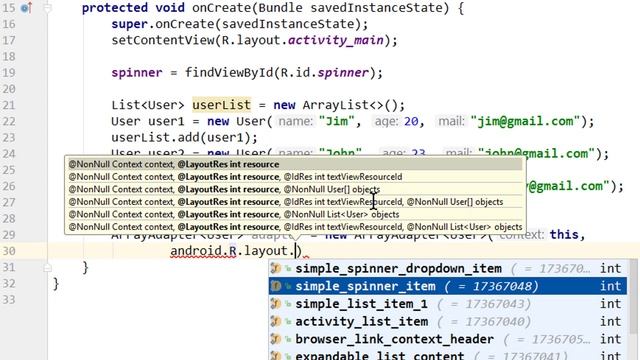This screenshot has width=640, height=360.
Task: Click the "Jim" string literal
Action: tap(336, 121)
